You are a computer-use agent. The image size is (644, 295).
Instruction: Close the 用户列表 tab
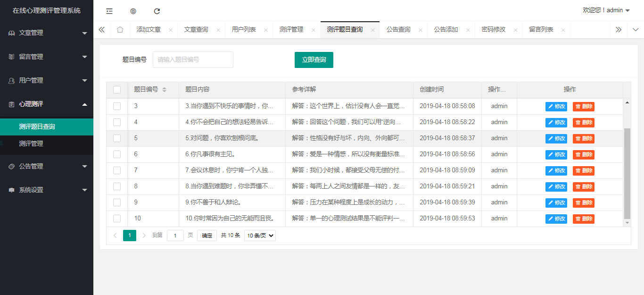point(265,30)
